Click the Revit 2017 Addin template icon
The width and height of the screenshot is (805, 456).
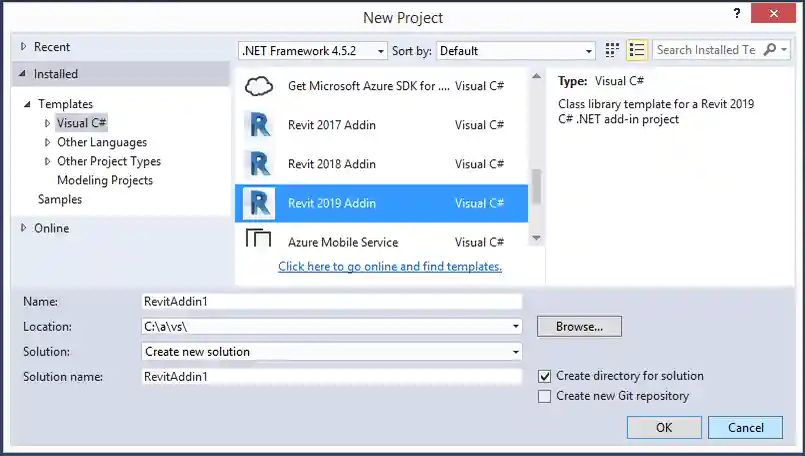(259, 125)
